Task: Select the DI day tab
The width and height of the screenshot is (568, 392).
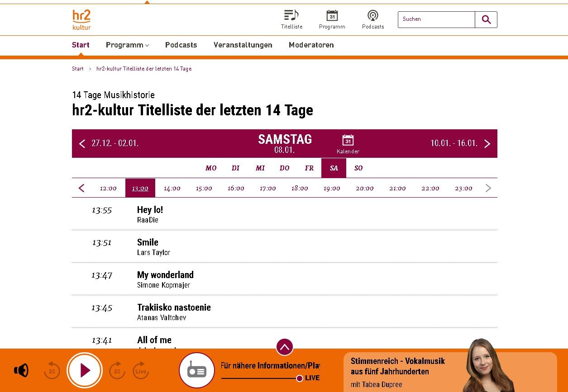Action: pyautogui.click(x=235, y=168)
